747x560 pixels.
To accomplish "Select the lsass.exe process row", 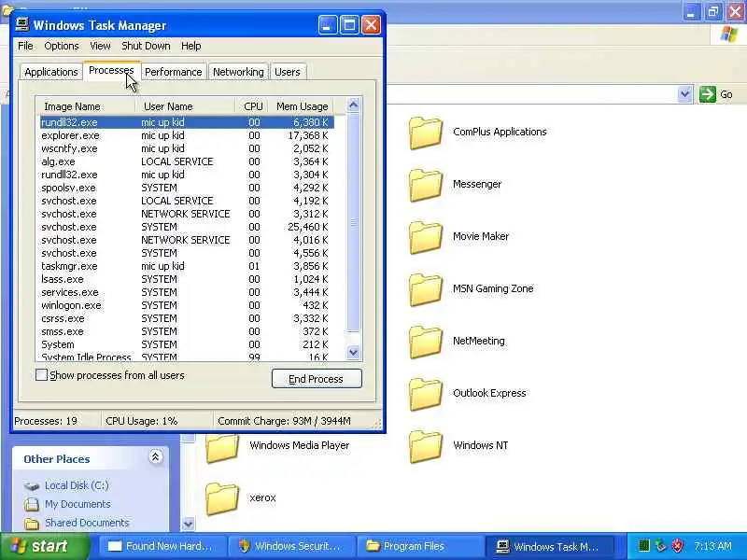I will [x=187, y=279].
